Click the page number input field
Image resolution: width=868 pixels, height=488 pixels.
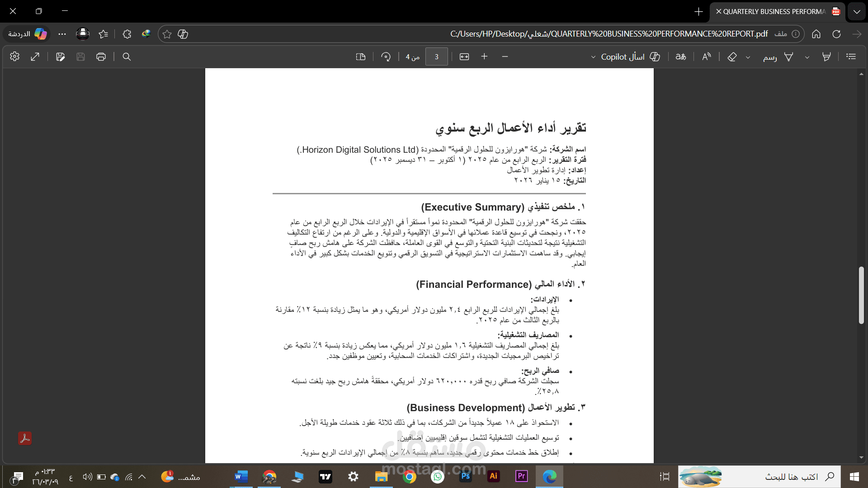(x=436, y=56)
